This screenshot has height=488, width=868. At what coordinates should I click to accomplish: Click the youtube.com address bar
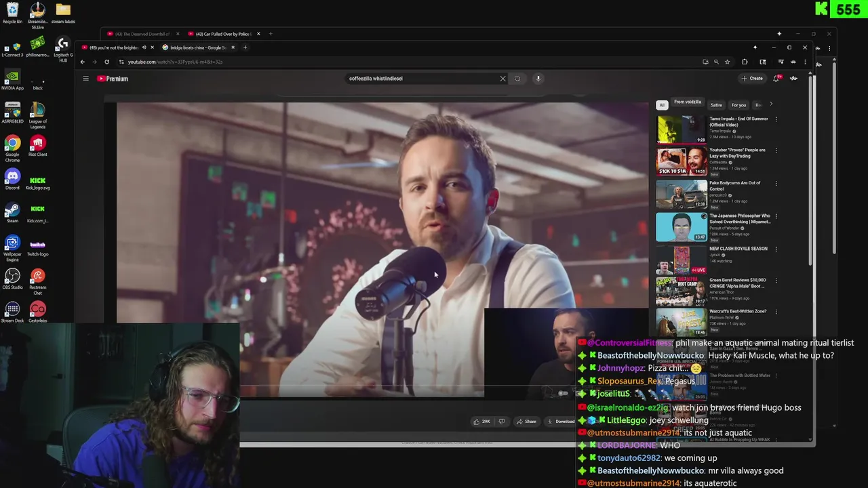pos(407,62)
